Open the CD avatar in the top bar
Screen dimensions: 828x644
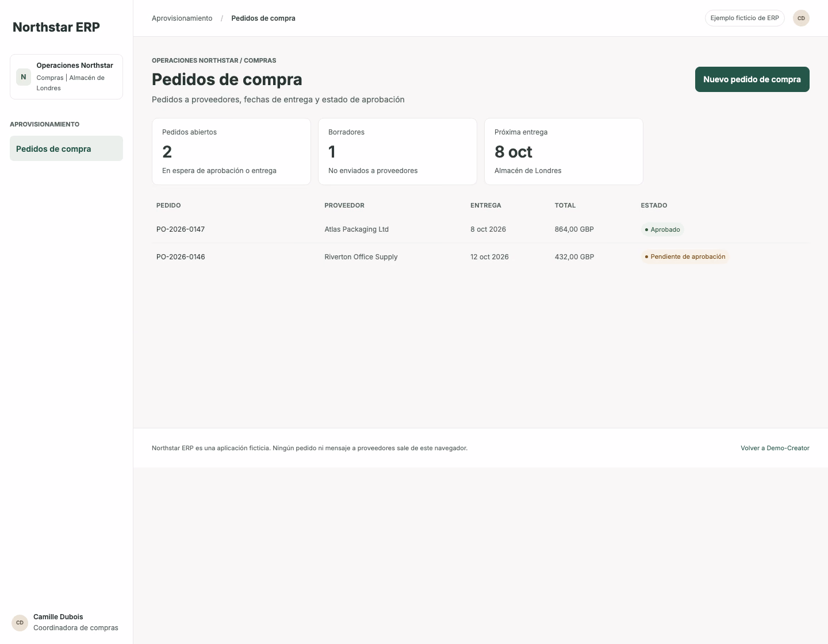(x=801, y=18)
